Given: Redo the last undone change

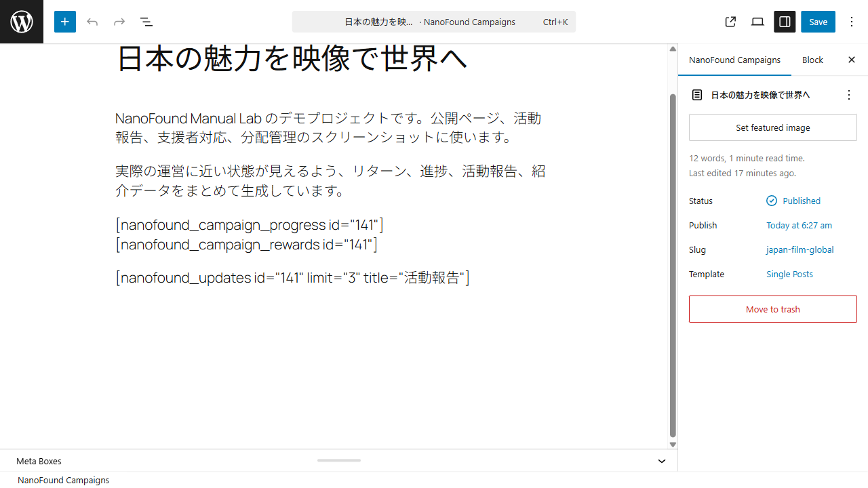Looking at the screenshot, I should [119, 22].
